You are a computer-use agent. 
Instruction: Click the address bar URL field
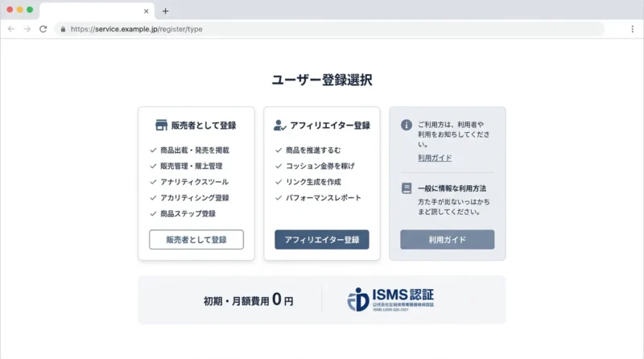click(x=328, y=29)
